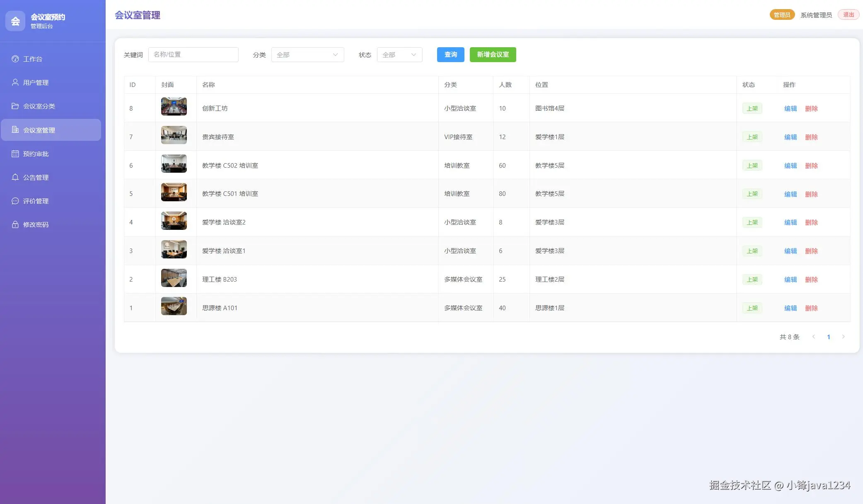Viewport: 863px width, 504px height.
Task: Click the blue 查询 search button
Action: click(x=450, y=55)
